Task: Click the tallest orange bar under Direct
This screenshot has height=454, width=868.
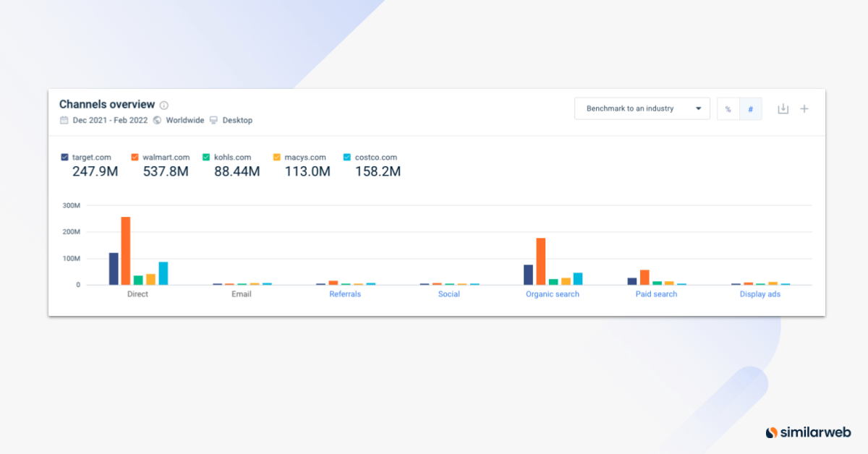Action: [124, 249]
